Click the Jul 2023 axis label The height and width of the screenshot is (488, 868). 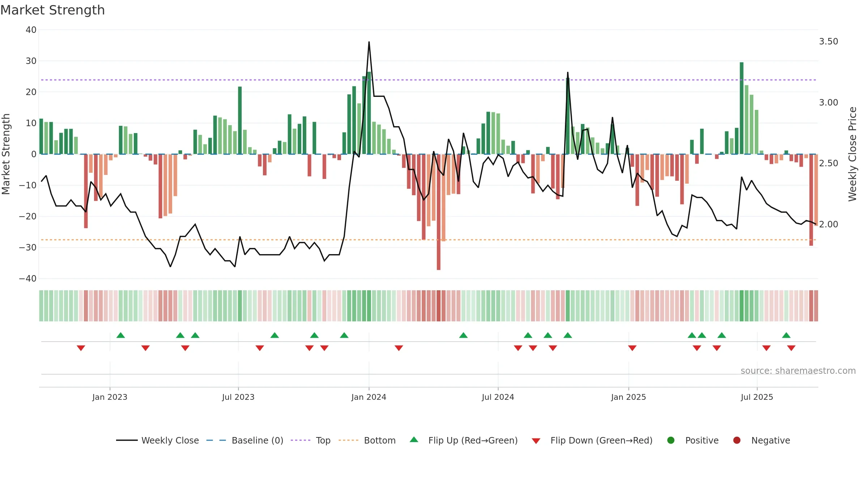click(x=238, y=397)
